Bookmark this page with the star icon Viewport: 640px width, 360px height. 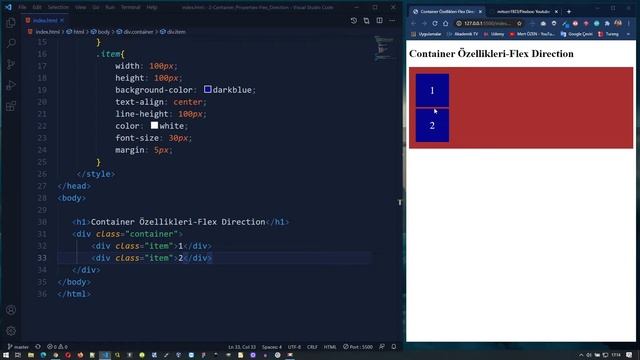[x=519, y=23]
